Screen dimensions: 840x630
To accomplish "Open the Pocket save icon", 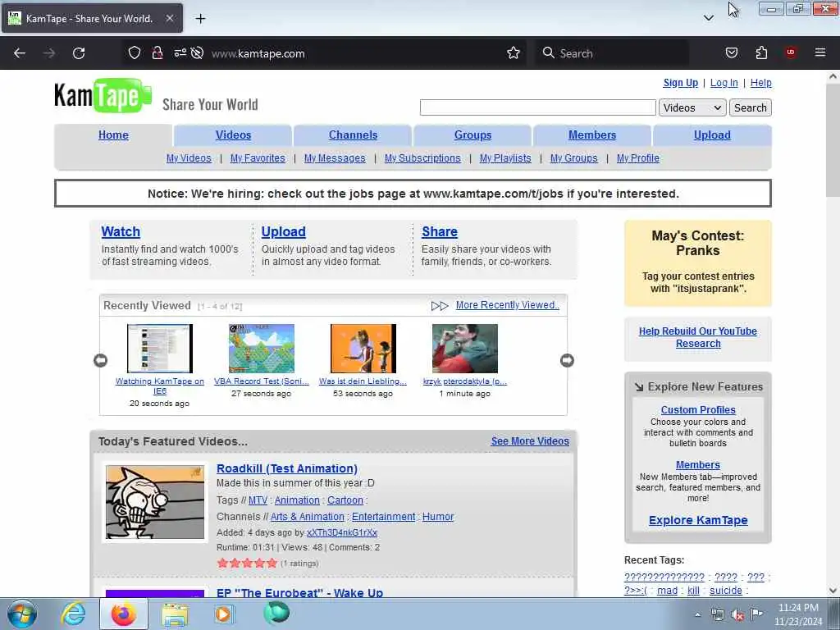I will [x=731, y=52].
